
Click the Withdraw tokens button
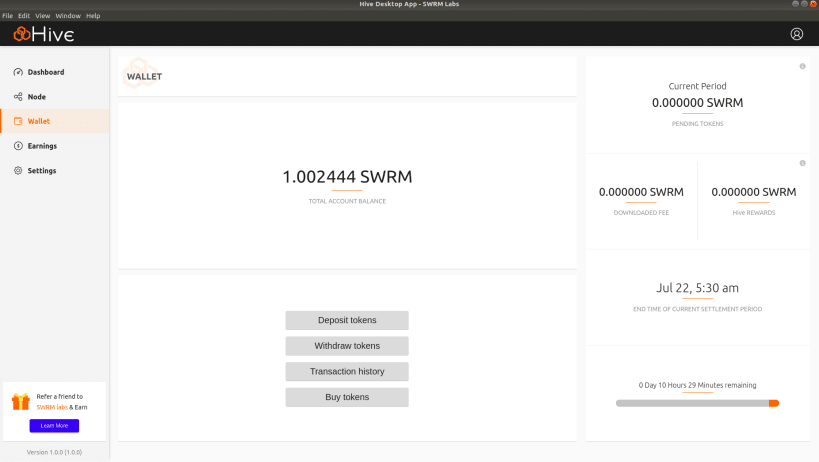click(347, 346)
